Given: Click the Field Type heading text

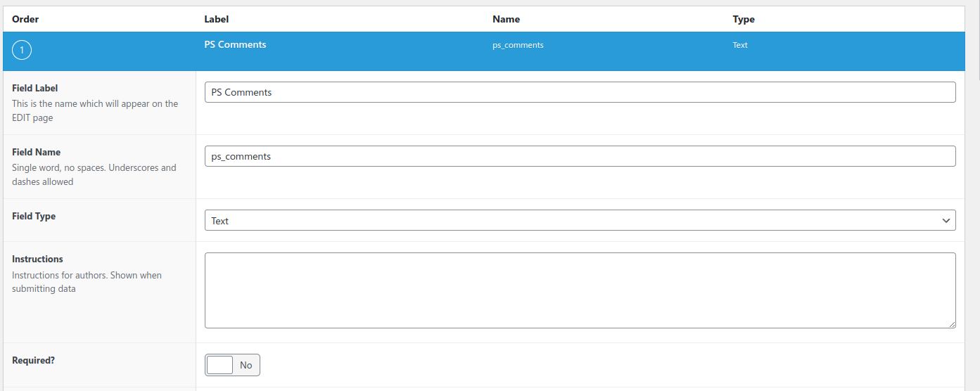Looking at the screenshot, I should 34,216.
